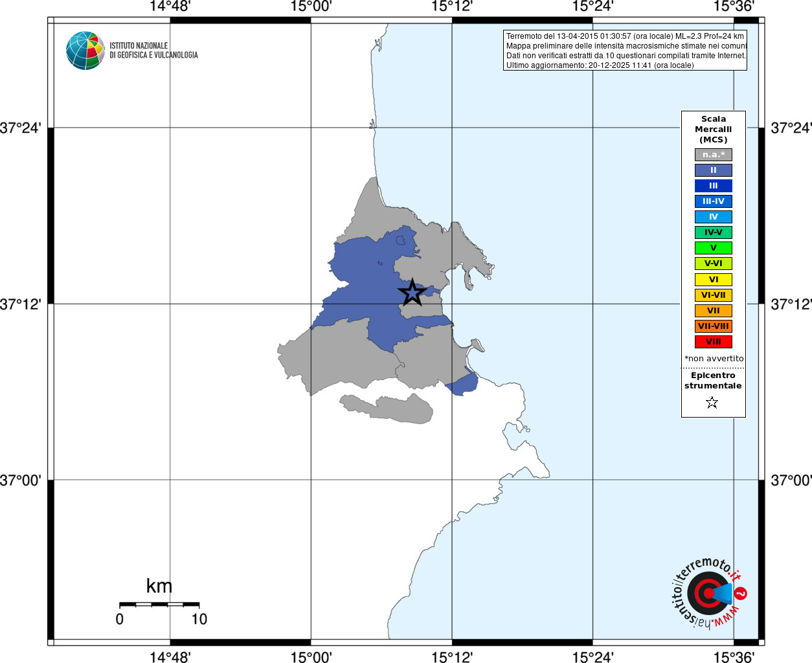
Task: Click the bottom 15°24' longitude label
Action: point(592,657)
